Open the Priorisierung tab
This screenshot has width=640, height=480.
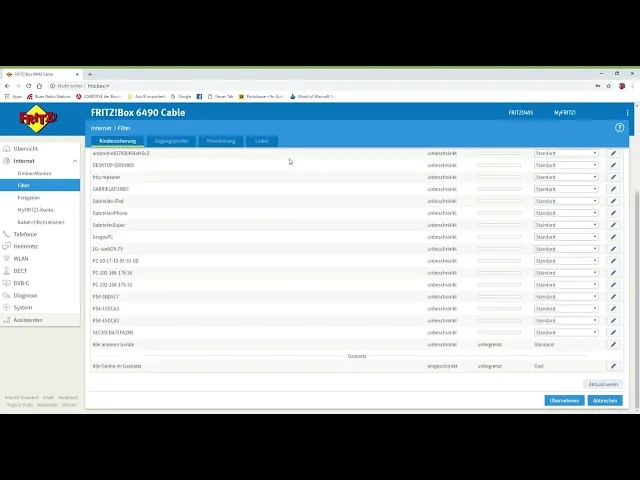[221, 141]
